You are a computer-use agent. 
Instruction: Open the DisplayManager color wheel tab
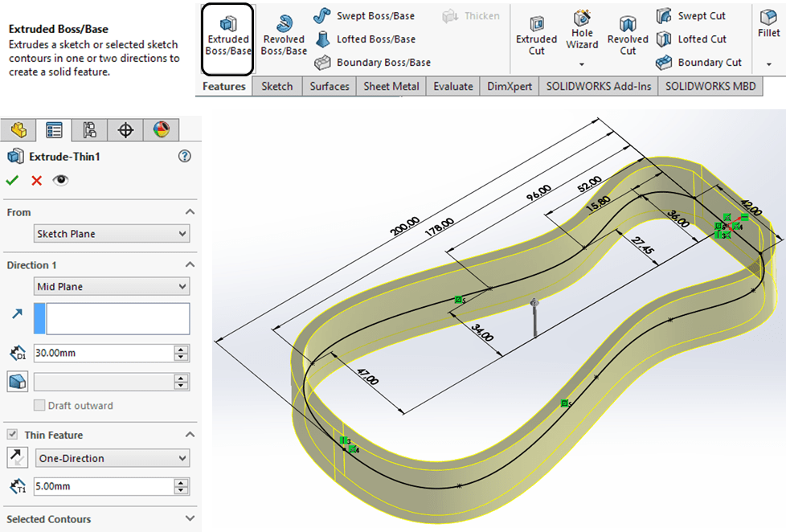[x=161, y=130]
